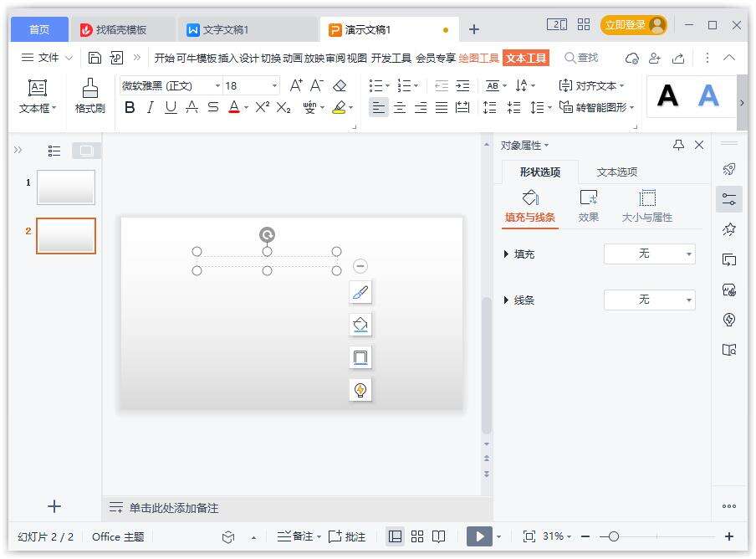Fit slide to window icon
This screenshot has width=756, height=559.
click(x=529, y=536)
